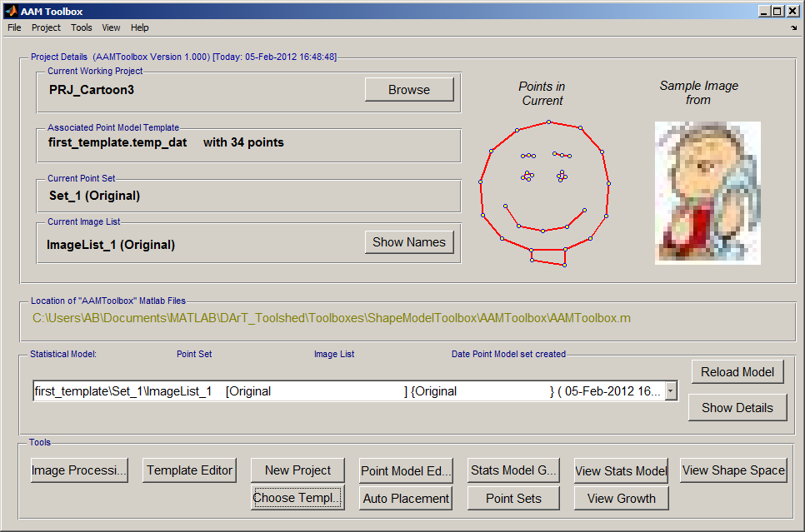The width and height of the screenshot is (805, 532).
Task: Expand the statistical model dropdown arrow
Action: (672, 391)
